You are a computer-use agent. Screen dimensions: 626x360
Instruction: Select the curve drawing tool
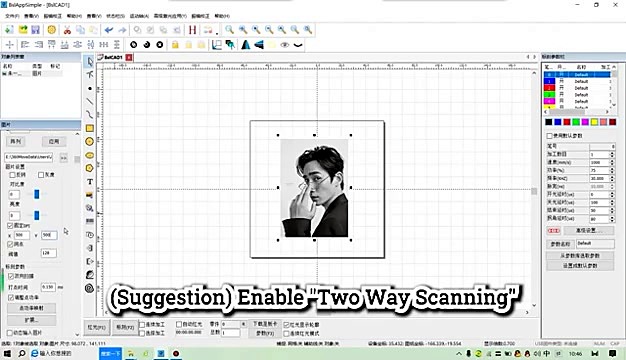(90, 115)
